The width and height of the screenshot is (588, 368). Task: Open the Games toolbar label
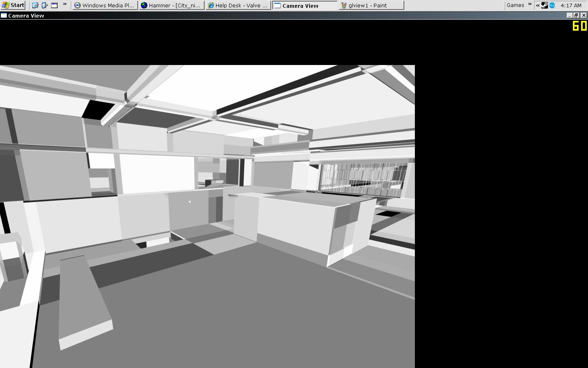(x=515, y=5)
